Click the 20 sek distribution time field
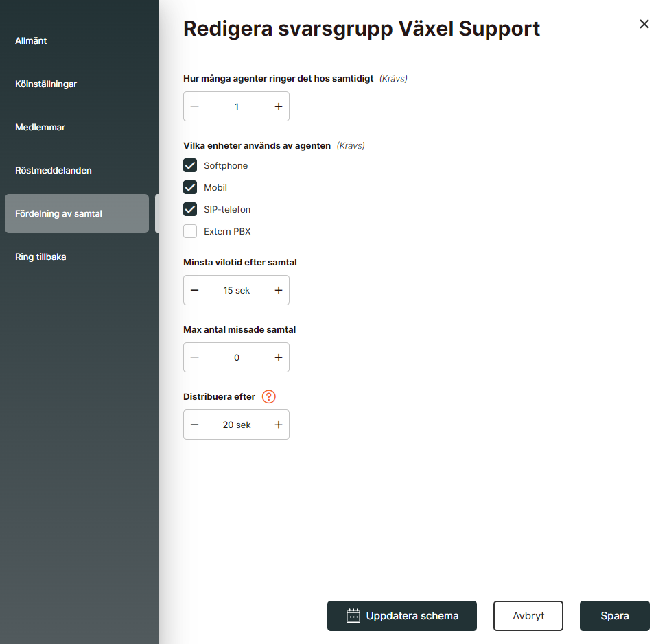 pos(236,425)
